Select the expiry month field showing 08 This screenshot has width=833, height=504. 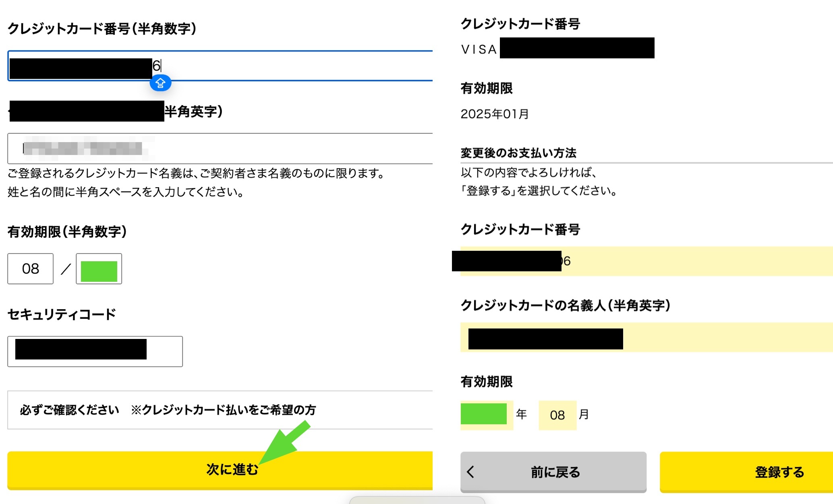(31, 269)
